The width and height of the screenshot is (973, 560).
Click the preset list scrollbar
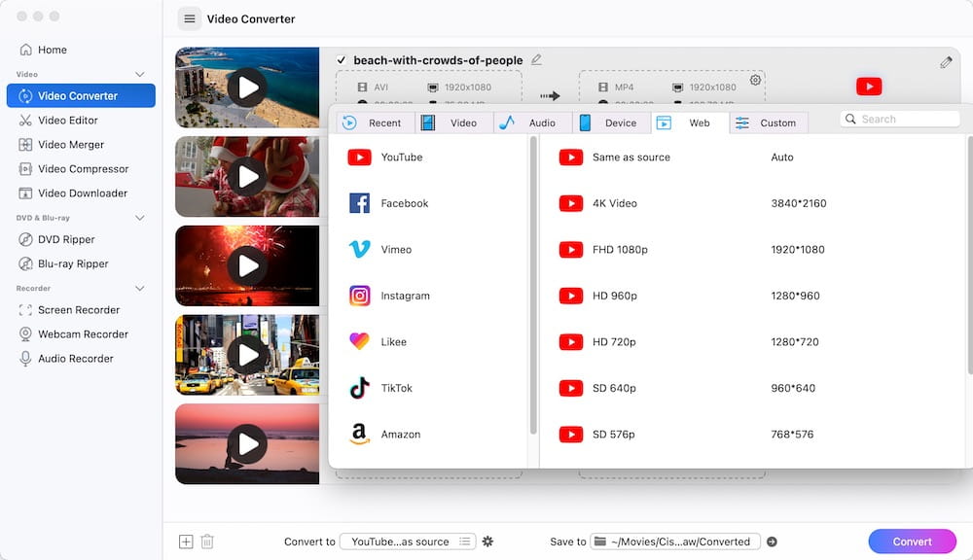tap(970, 256)
